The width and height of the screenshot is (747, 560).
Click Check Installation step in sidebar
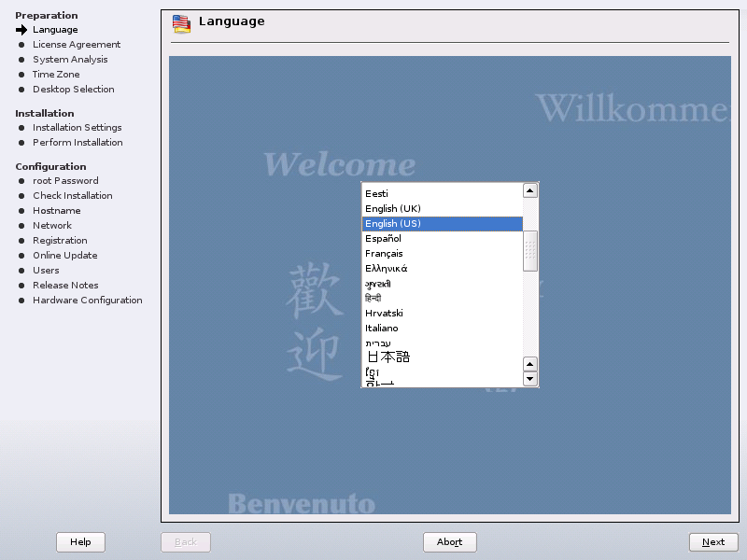click(x=73, y=196)
